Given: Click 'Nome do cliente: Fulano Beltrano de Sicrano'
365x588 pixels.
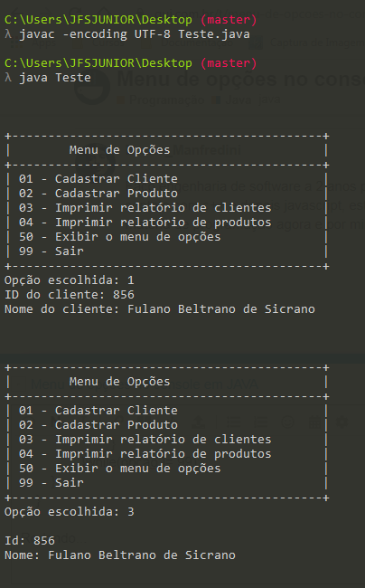Looking at the screenshot, I should (x=160, y=309).
